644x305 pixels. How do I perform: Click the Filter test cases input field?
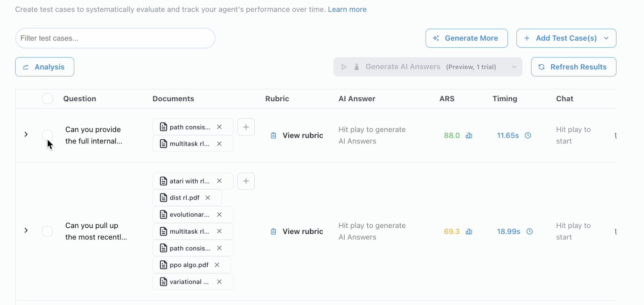115,38
